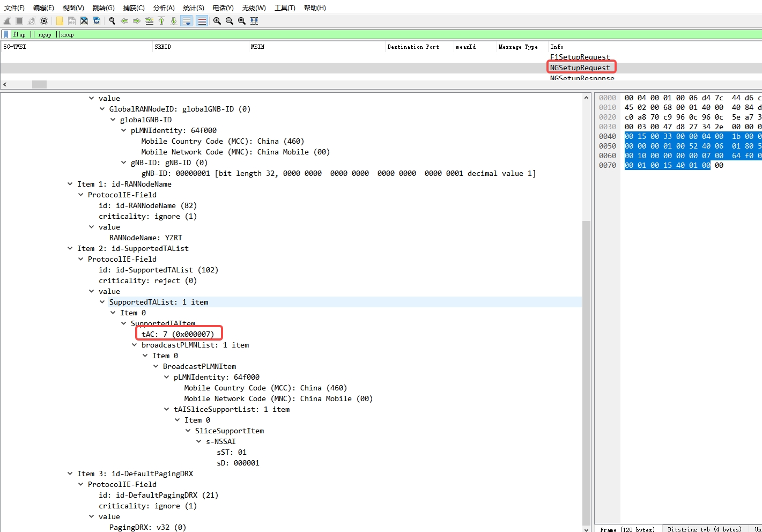Sort by 5G-TMSI column header
This screenshot has width=762, height=532.
point(77,47)
